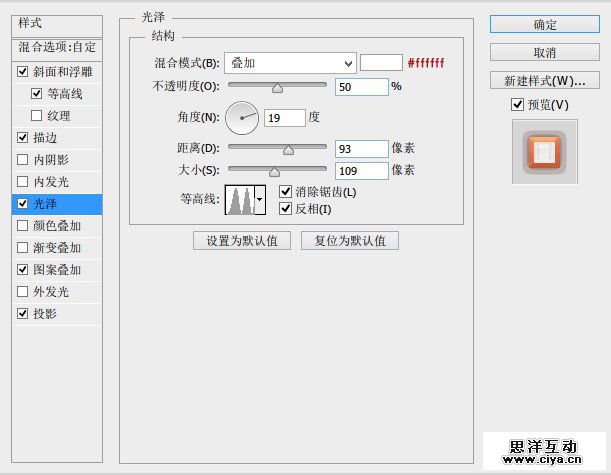Viewport: 611px width, 475px height.
Task: Open the contour curve thumbnail picker
Action: coord(239,199)
